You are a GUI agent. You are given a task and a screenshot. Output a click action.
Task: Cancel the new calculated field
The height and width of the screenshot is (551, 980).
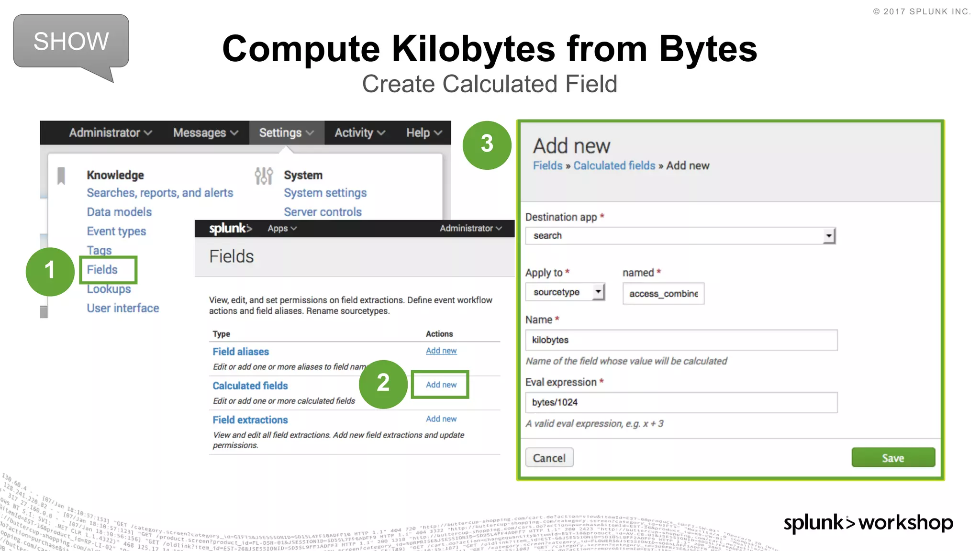pyautogui.click(x=549, y=458)
